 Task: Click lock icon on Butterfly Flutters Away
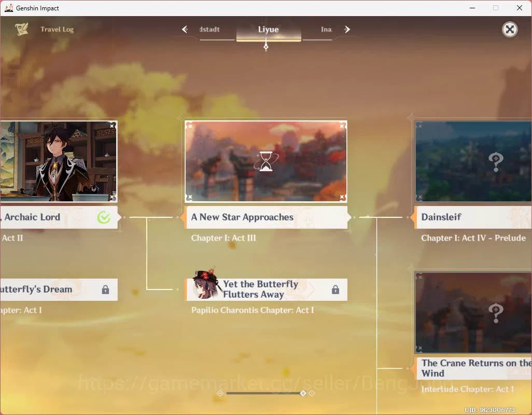tap(335, 289)
